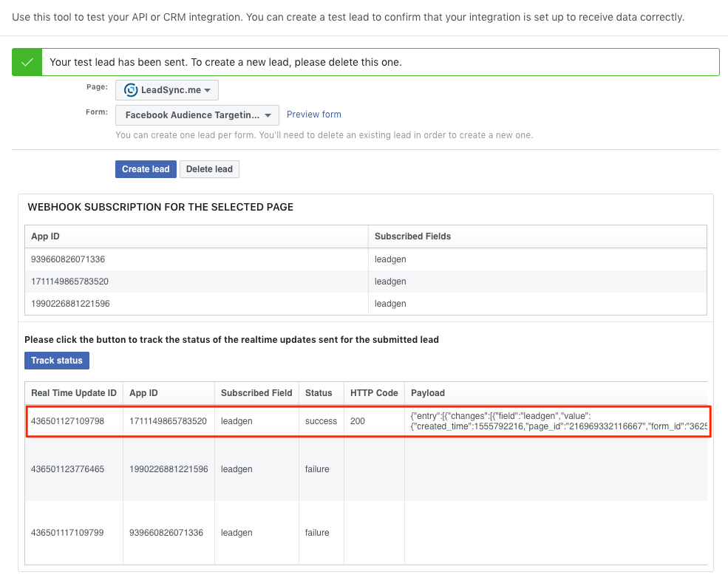Open the Page dropdown showing LeadSync.me

point(167,90)
